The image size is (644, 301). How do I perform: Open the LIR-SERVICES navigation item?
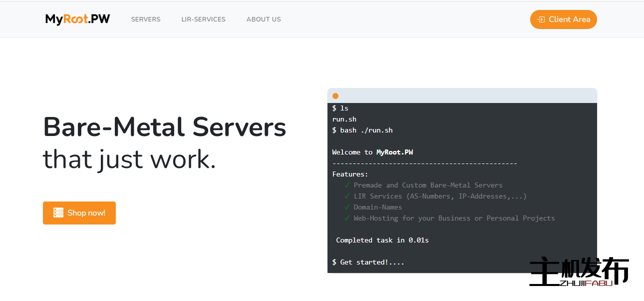[x=203, y=19]
